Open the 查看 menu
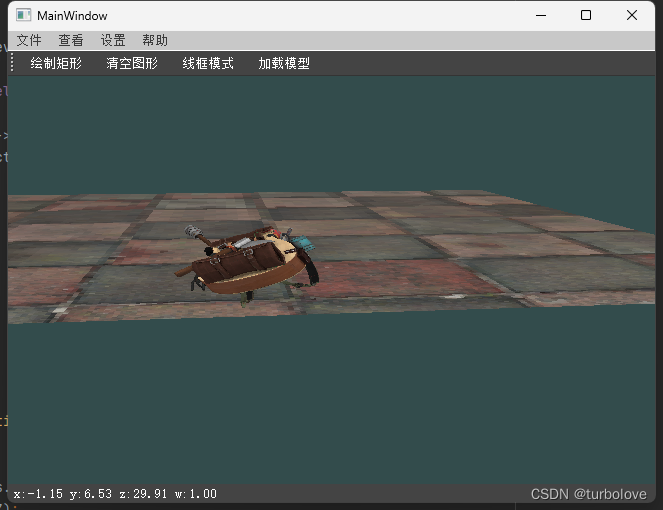Screen dimensions: 663x510 click(x=71, y=41)
